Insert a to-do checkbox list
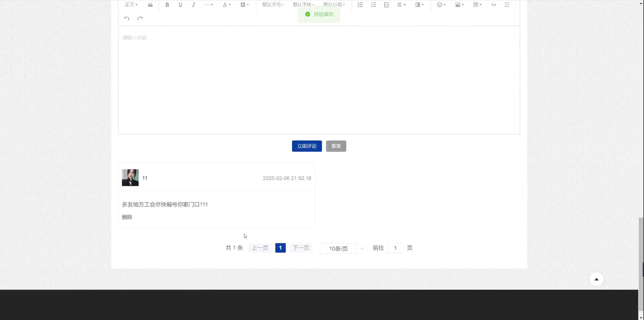644x320 pixels. [386, 5]
